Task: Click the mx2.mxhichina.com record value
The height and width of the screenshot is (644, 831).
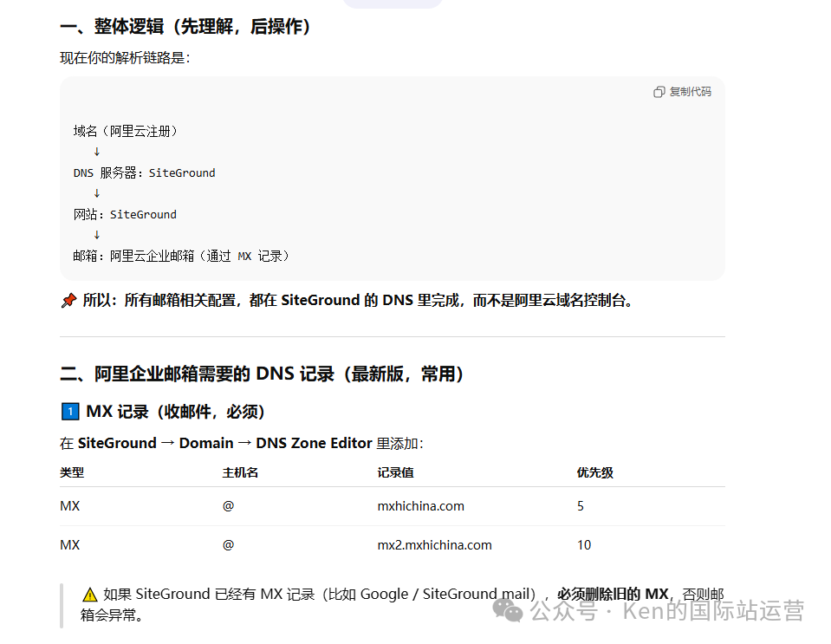Action: tap(433, 544)
